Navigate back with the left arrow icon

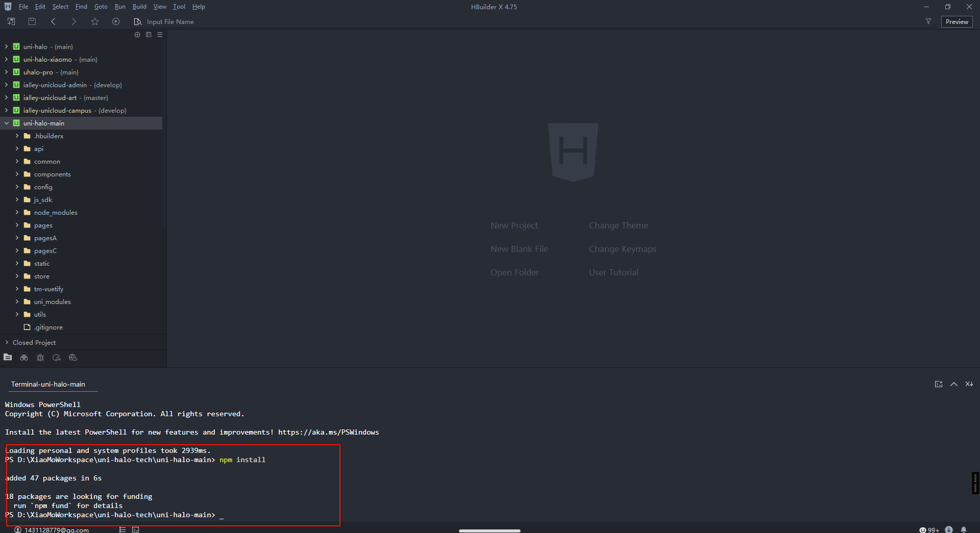[53, 21]
